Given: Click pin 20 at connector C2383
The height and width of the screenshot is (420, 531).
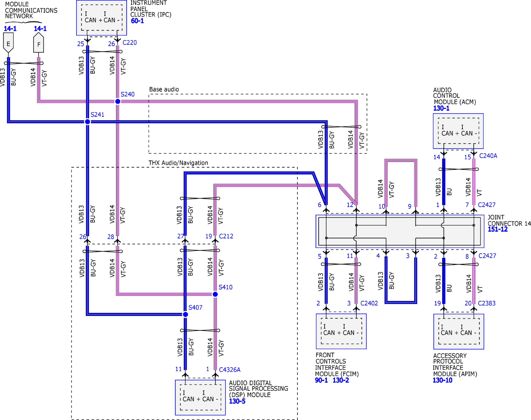Looking at the screenshot, I should [468, 303].
